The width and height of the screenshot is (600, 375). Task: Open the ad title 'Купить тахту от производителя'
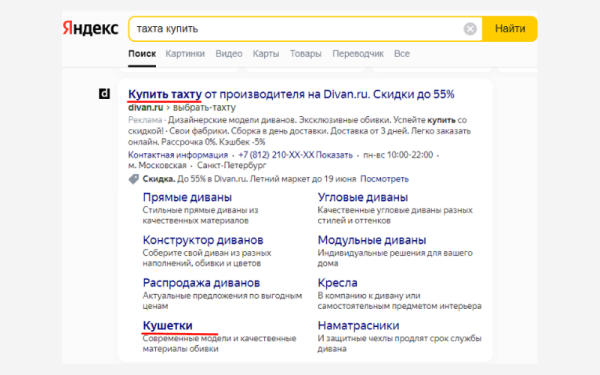click(291, 94)
